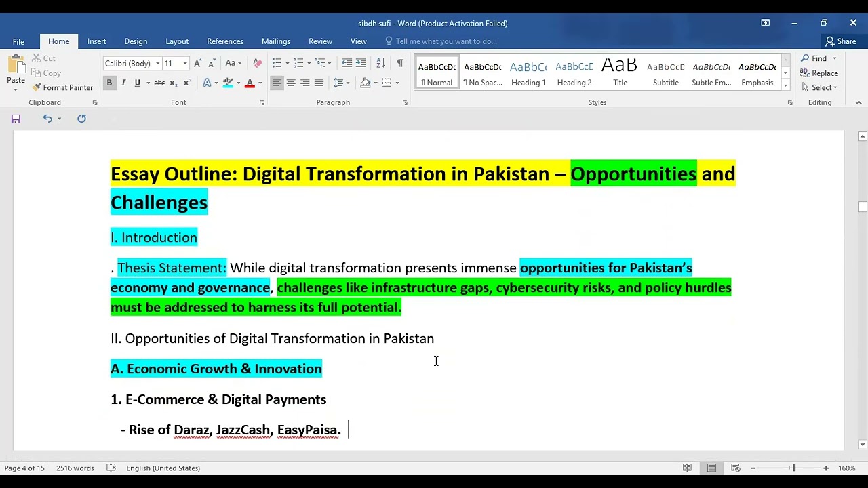
Task: Collapse the ribbon with the chevron
Action: [859, 103]
